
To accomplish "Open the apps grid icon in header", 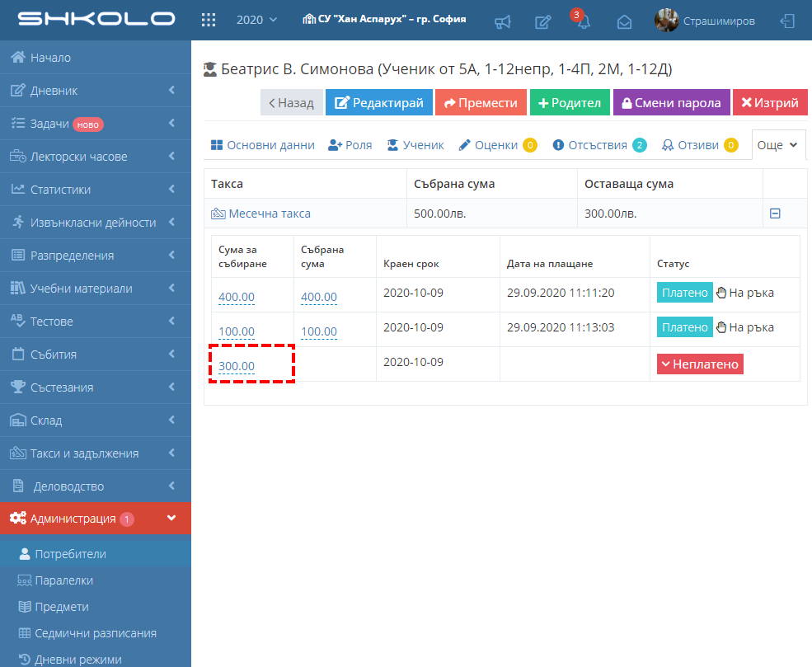I will pyautogui.click(x=209, y=20).
